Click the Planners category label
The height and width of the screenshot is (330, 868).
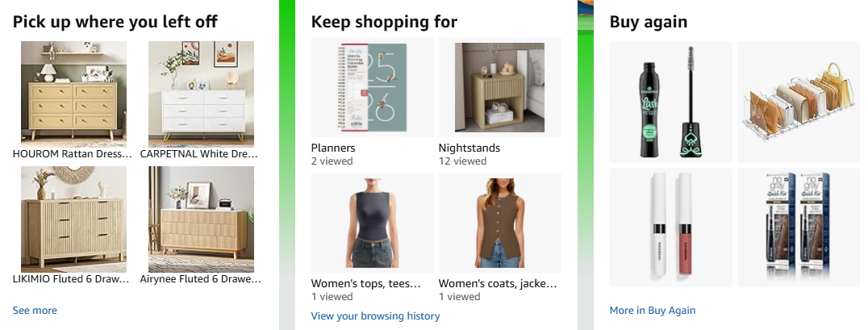pos(333,148)
